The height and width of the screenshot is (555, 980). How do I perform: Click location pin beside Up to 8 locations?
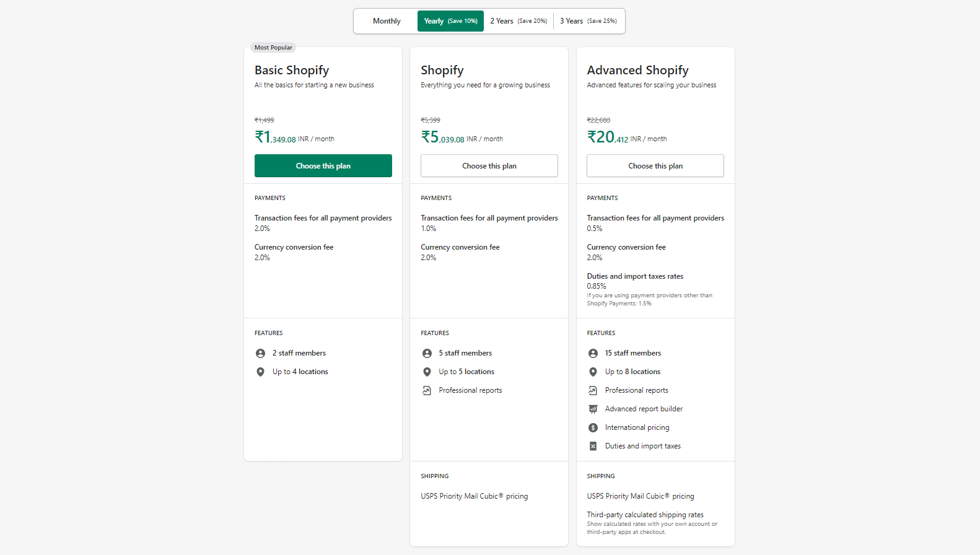(x=593, y=372)
